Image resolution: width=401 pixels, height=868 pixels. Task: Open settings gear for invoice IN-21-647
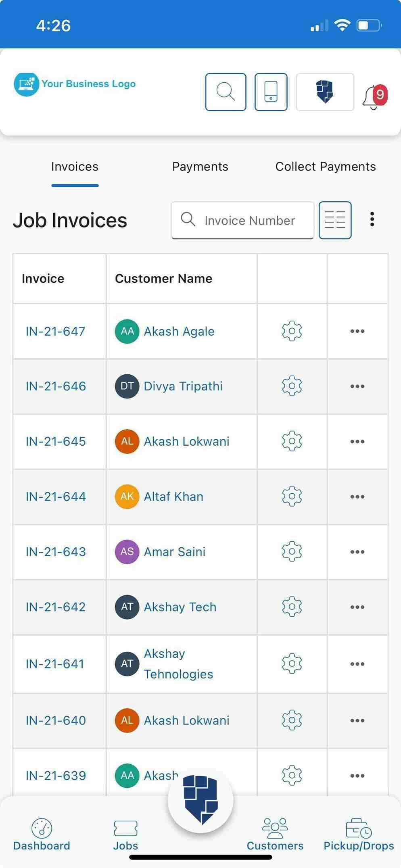tap(292, 331)
